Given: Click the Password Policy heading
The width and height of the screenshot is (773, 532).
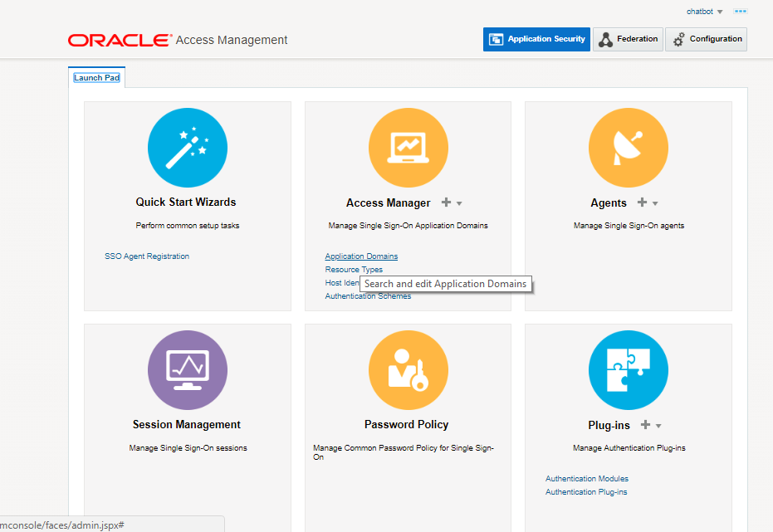Looking at the screenshot, I should pos(406,425).
